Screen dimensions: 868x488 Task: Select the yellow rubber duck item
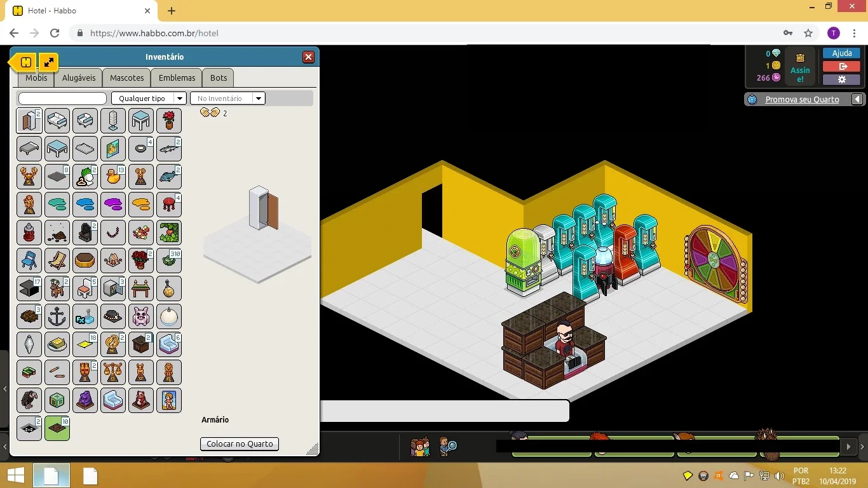[113, 177]
